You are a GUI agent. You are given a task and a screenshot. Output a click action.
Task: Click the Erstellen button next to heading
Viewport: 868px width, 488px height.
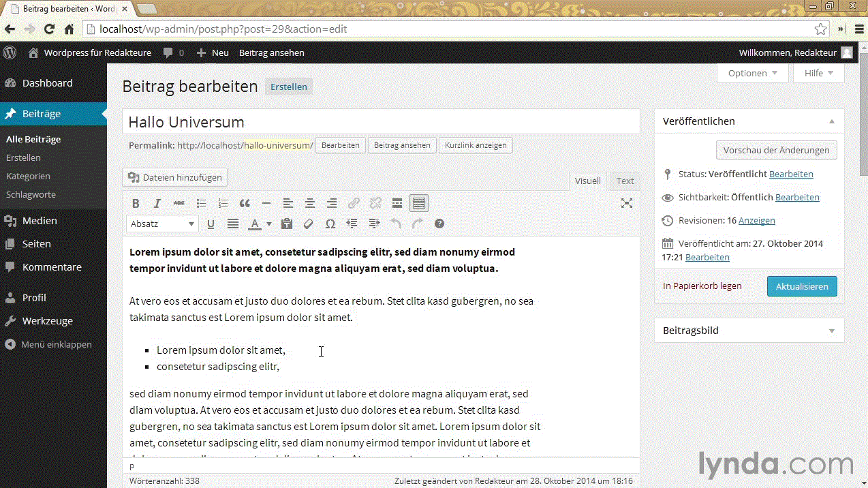click(x=289, y=87)
